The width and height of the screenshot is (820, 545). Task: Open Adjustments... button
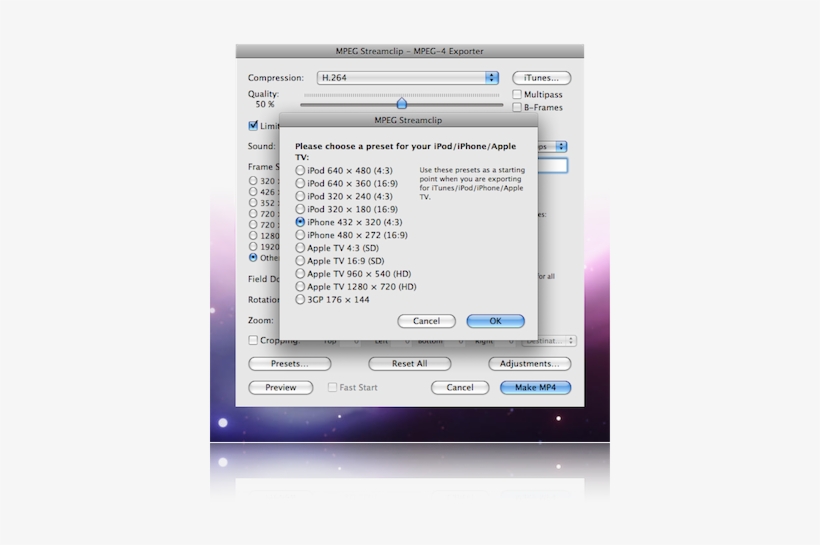click(x=529, y=364)
